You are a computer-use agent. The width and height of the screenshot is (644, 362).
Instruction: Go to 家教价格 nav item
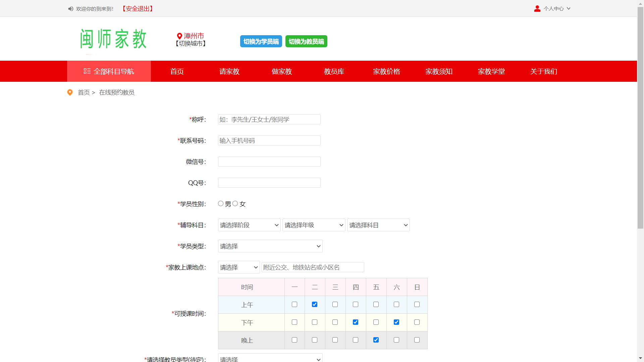tap(386, 71)
